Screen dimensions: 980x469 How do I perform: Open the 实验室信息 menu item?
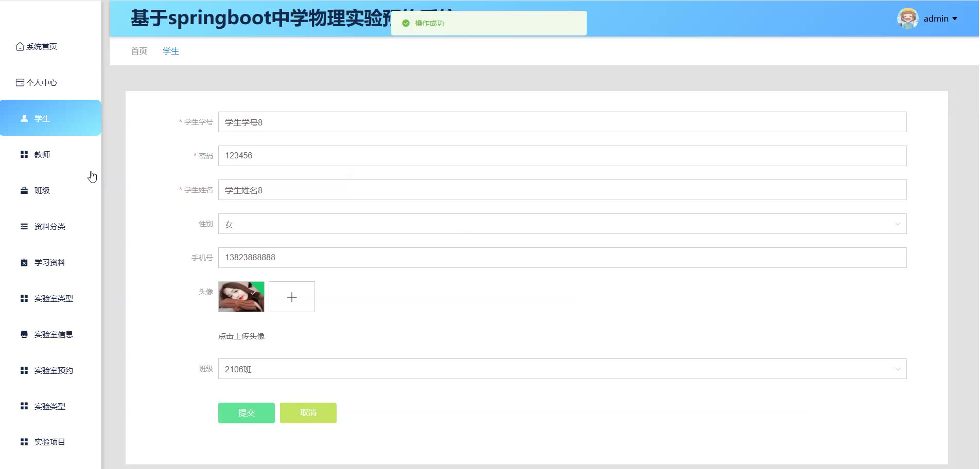tap(50, 334)
